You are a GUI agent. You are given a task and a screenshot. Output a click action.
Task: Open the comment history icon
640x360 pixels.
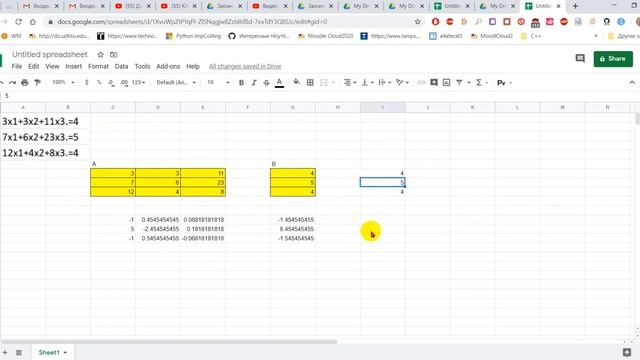click(580, 59)
